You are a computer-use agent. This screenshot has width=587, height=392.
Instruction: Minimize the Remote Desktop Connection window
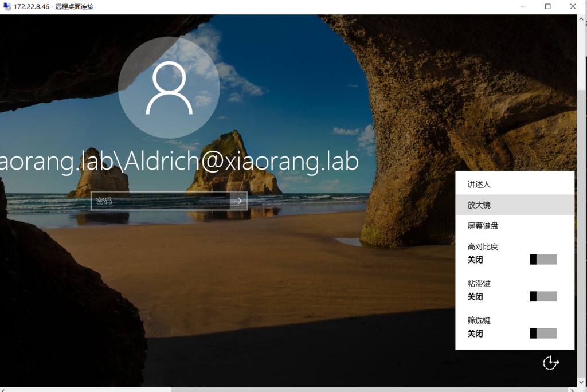point(523,7)
